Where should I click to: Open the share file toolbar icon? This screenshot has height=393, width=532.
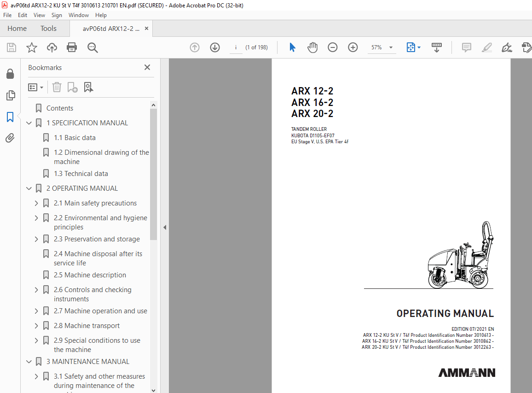(526, 47)
